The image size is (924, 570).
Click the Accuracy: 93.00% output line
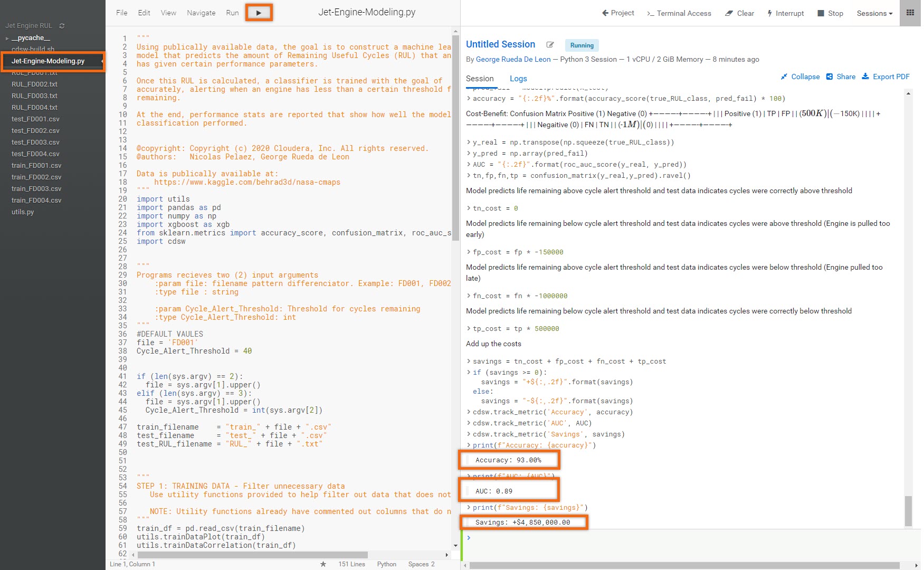tap(508, 460)
